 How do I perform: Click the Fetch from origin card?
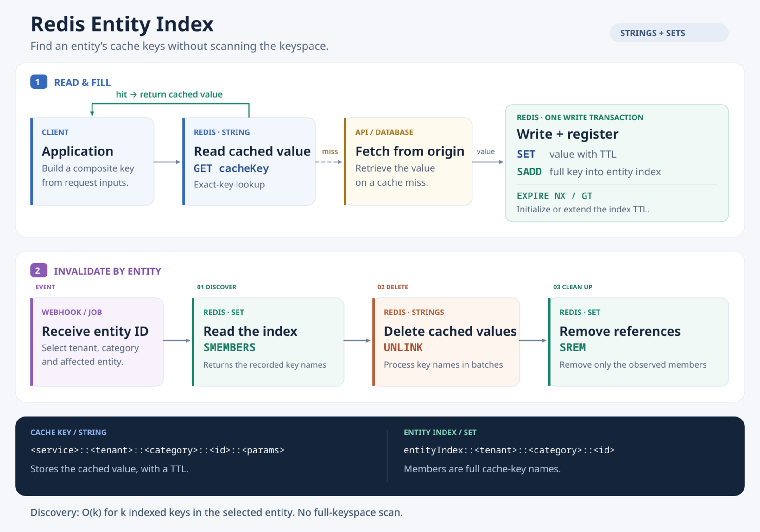click(408, 161)
